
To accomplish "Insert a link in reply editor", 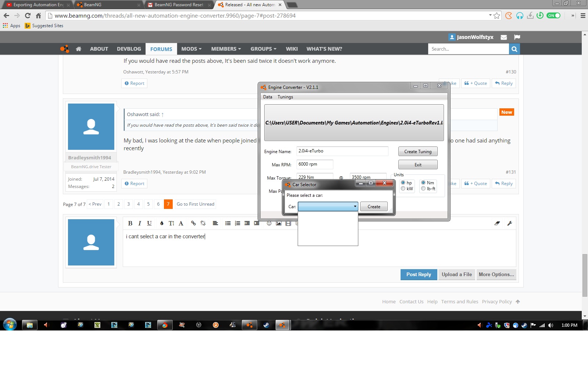I will coord(193,223).
